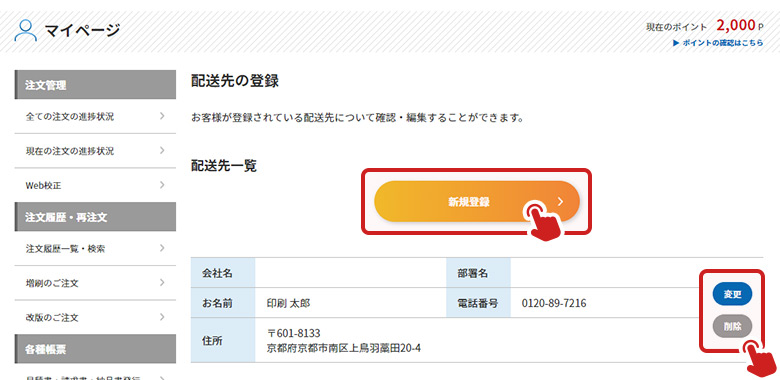Screen dimensions: 780x380
Task: Click chevron next to 全ての注文の進捗状況
Action: click(162, 116)
